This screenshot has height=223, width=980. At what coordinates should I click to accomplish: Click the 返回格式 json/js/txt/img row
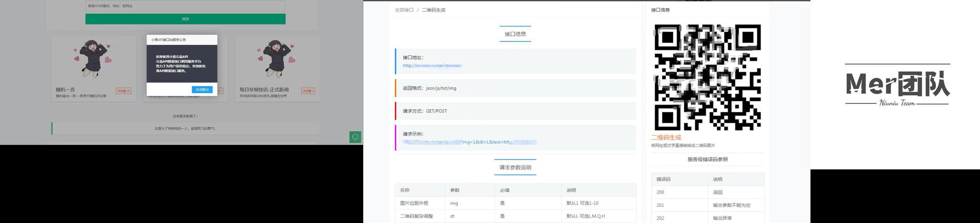(516, 88)
